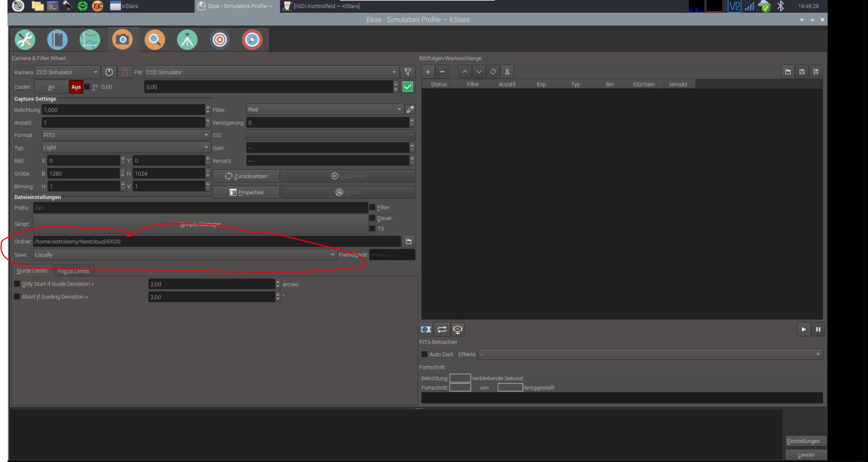Toggle the Filter prefix checkbox
Screen dimensions: 868x462
point(373,208)
